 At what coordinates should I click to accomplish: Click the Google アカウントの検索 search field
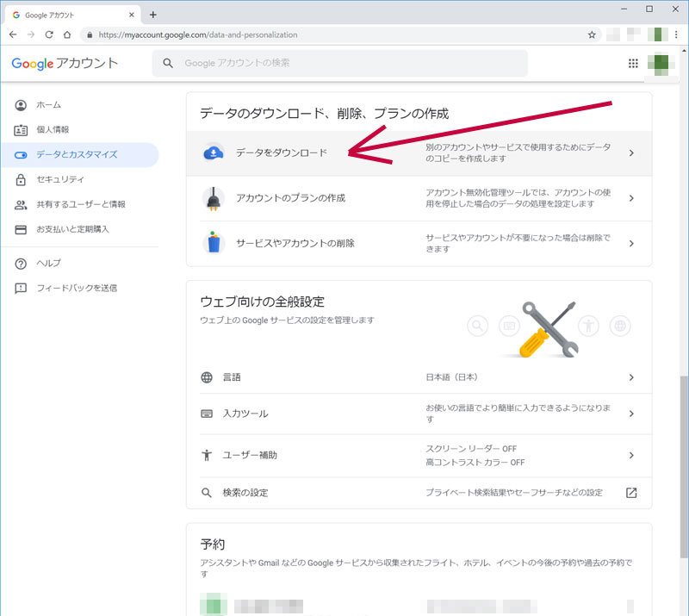pyautogui.click(x=344, y=63)
